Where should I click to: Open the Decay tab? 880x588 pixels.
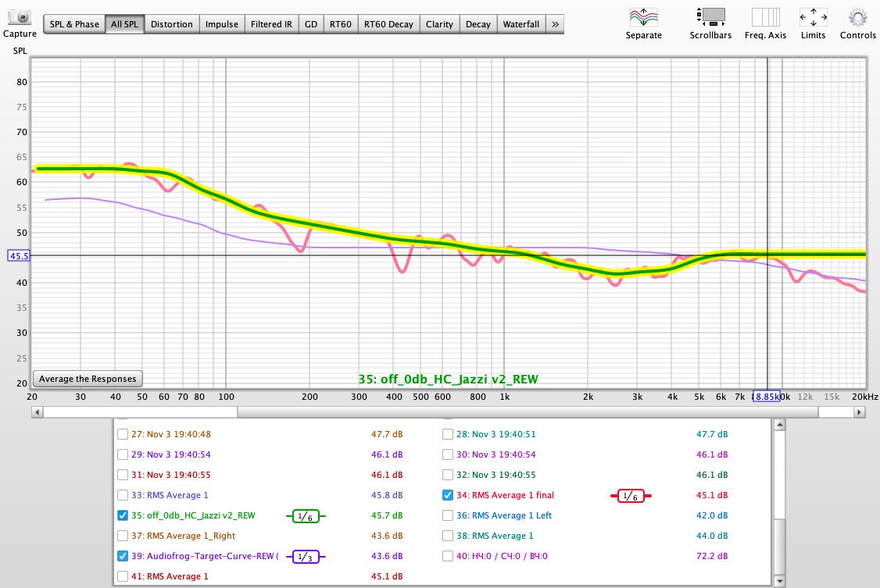click(x=478, y=24)
